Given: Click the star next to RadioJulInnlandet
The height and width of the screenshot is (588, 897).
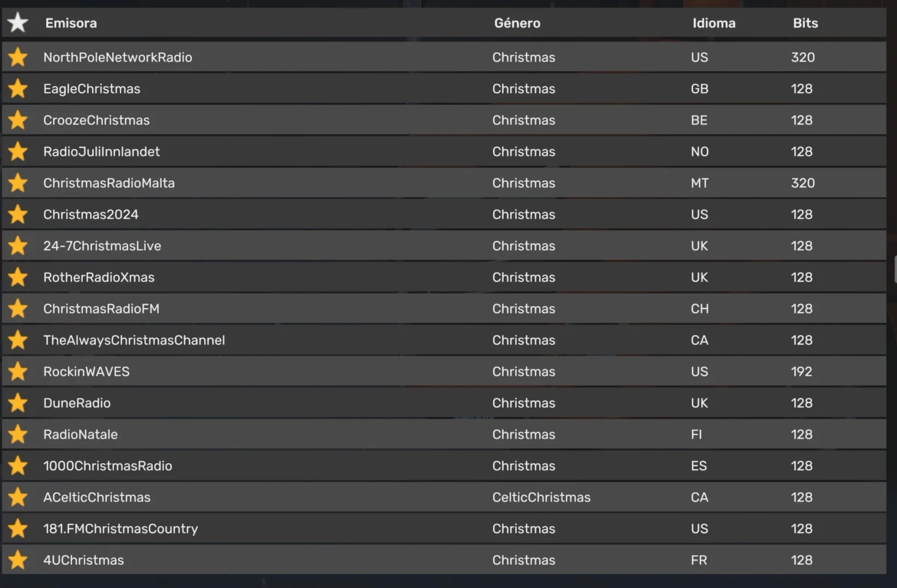Looking at the screenshot, I should 18,151.
